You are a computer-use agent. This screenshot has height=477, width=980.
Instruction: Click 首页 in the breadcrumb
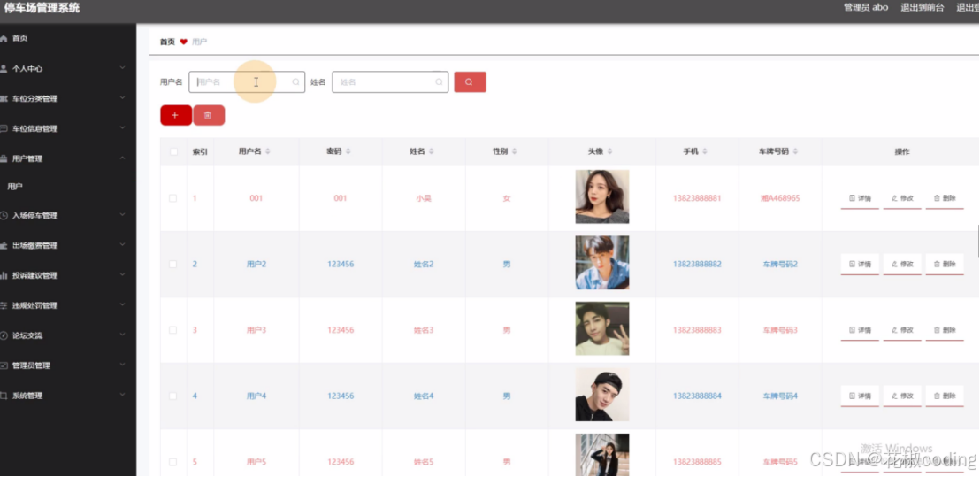tap(167, 42)
